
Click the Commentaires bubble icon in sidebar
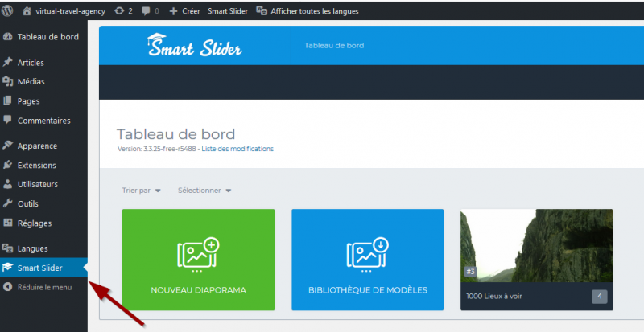[8, 120]
